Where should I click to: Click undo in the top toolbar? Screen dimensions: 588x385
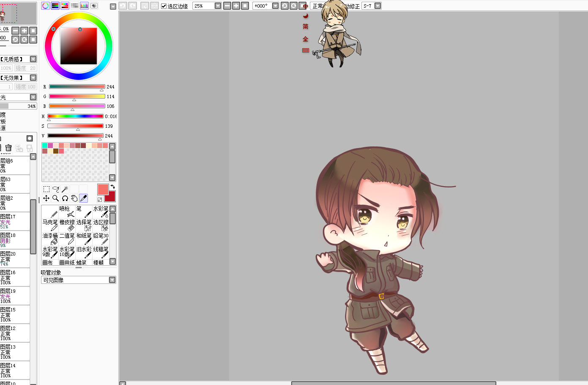pos(123,6)
